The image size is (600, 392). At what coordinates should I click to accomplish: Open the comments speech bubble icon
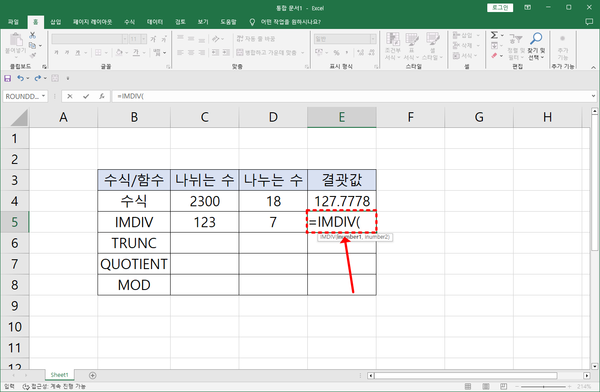[x=589, y=22]
